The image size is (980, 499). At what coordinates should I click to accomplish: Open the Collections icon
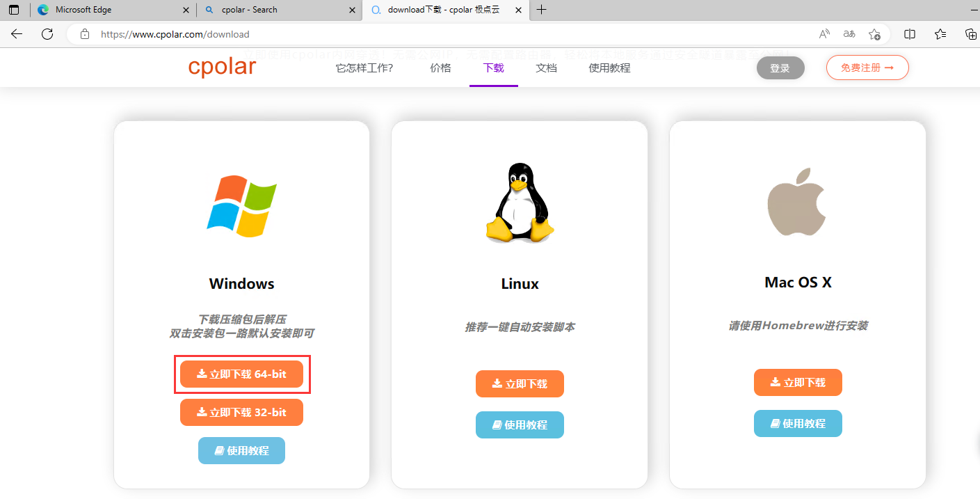[971, 34]
